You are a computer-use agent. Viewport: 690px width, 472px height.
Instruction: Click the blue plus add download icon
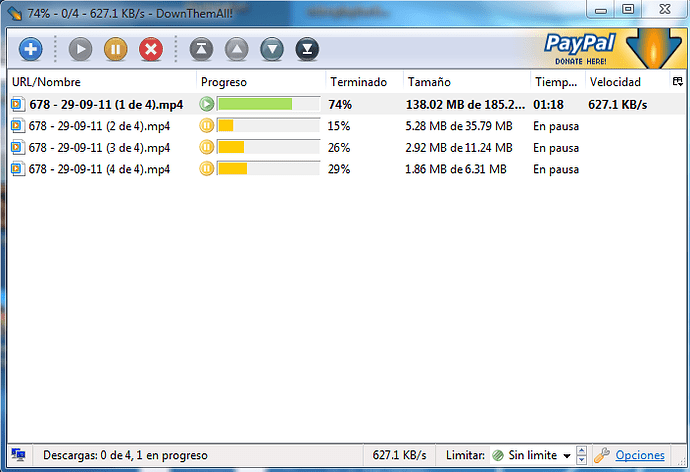[30, 49]
